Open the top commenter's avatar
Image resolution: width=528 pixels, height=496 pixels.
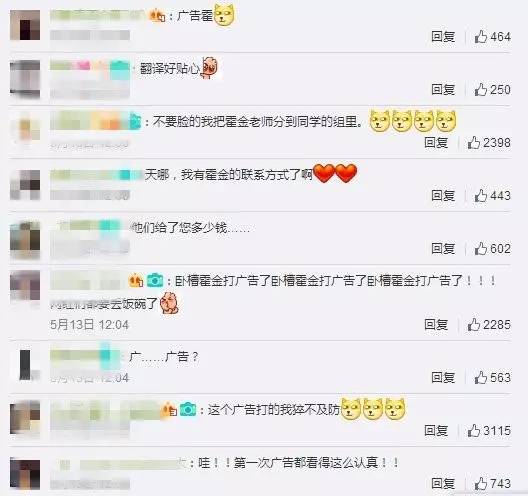[x=25, y=25]
